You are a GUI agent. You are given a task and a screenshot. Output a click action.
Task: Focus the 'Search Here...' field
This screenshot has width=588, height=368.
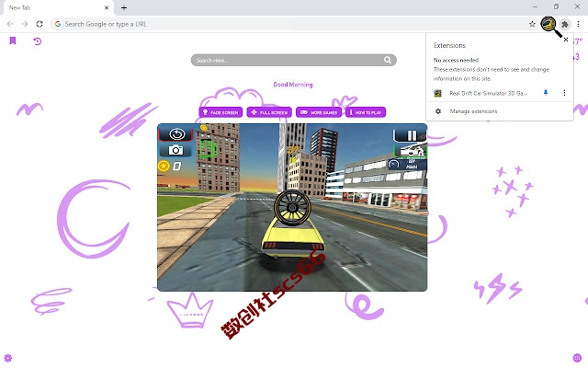tap(293, 60)
